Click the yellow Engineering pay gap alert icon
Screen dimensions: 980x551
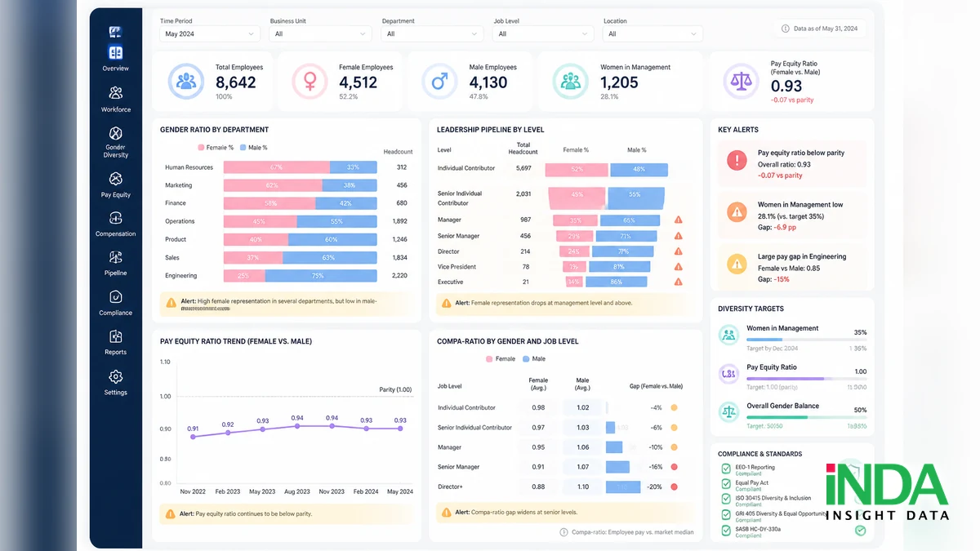tap(737, 264)
